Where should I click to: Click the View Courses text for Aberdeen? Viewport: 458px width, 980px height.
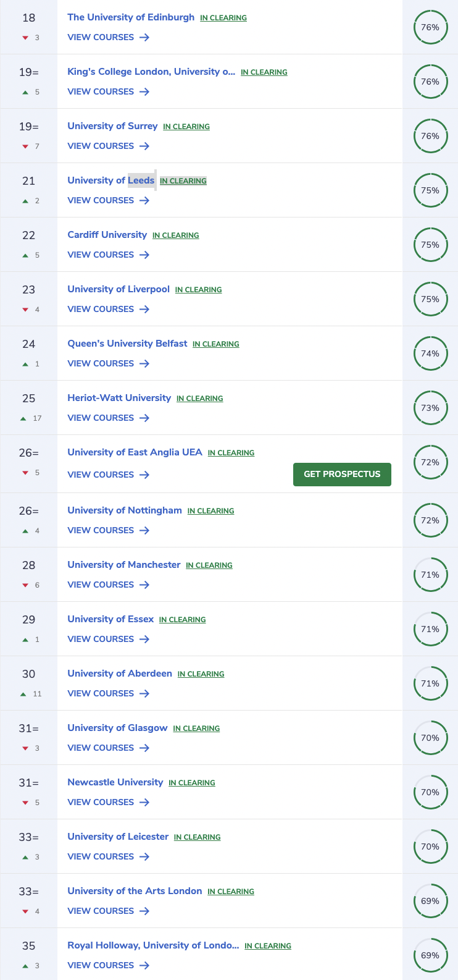pyautogui.click(x=101, y=693)
